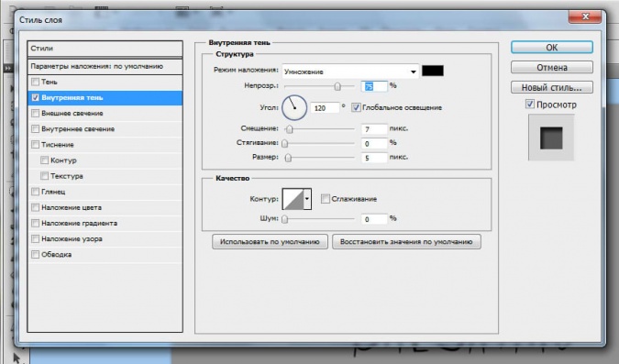Viewport: 619px width, 364px height.
Task: Toggle the Просмотр preview checkbox
Action: (x=530, y=105)
